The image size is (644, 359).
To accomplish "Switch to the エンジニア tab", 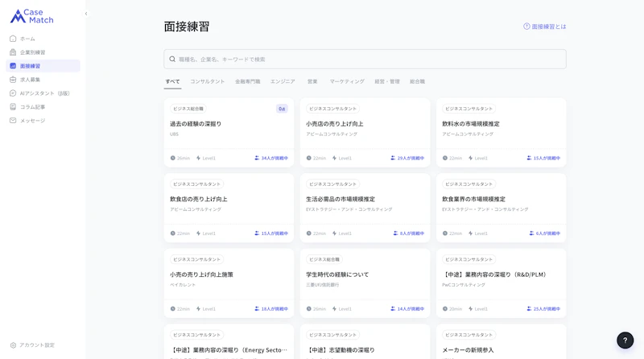I will [283, 81].
